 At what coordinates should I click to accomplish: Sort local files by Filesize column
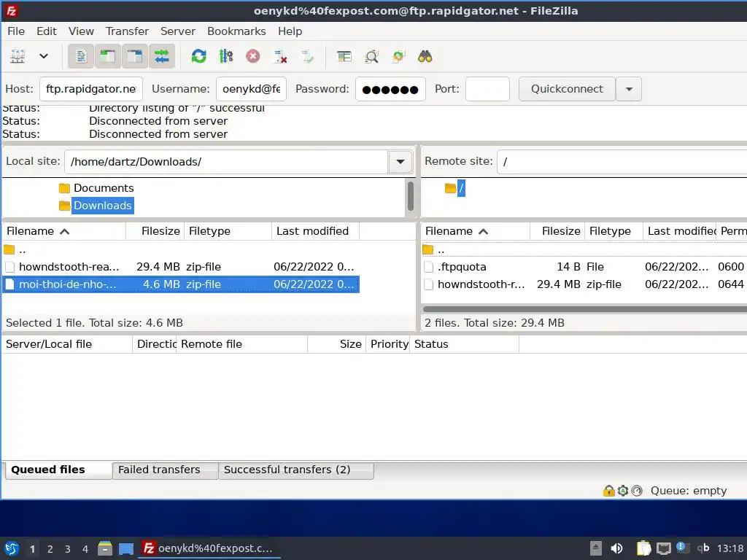point(155,231)
